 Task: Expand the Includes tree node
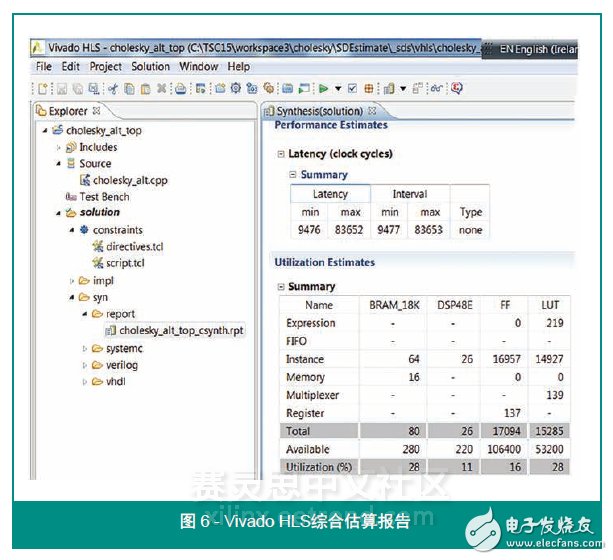(59, 147)
